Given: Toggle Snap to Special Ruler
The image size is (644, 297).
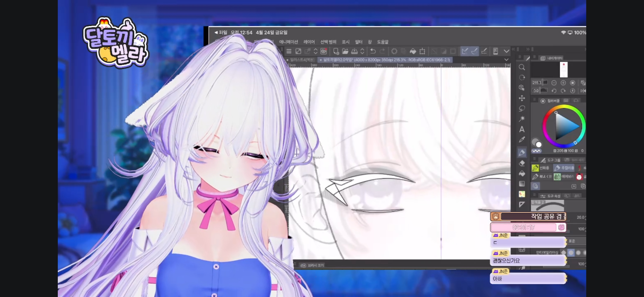Looking at the screenshot, I should (474, 51).
